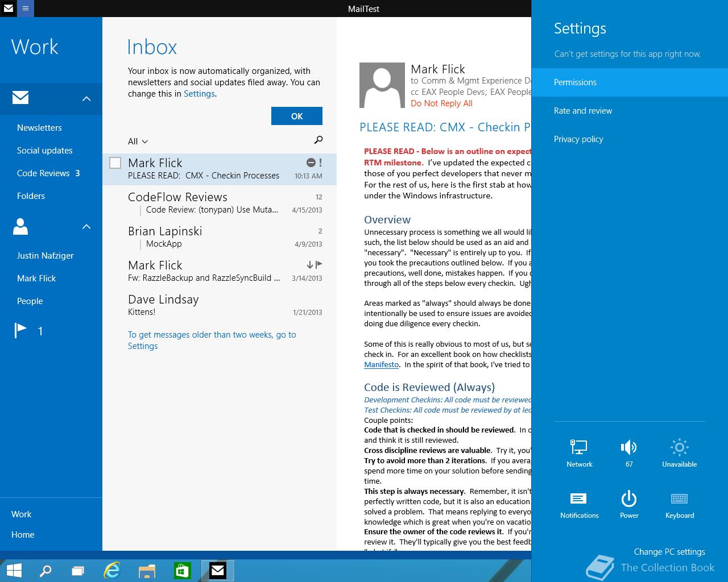Open the All filter dropdown
The height and width of the screenshot is (582, 728).
138,142
